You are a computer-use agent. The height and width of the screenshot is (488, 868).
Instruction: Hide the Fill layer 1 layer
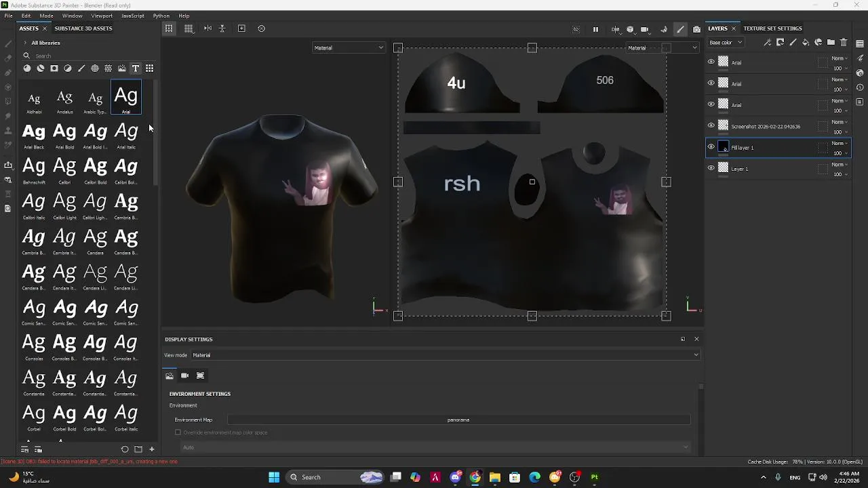(711, 147)
